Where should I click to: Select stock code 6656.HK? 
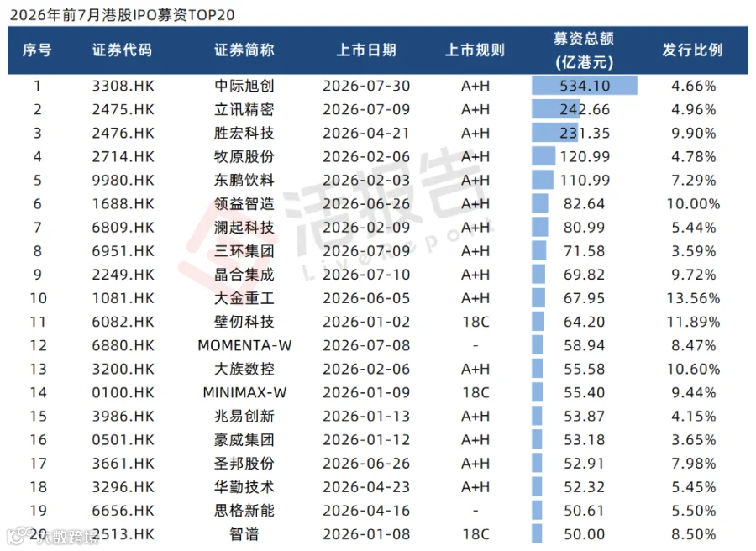(x=123, y=511)
